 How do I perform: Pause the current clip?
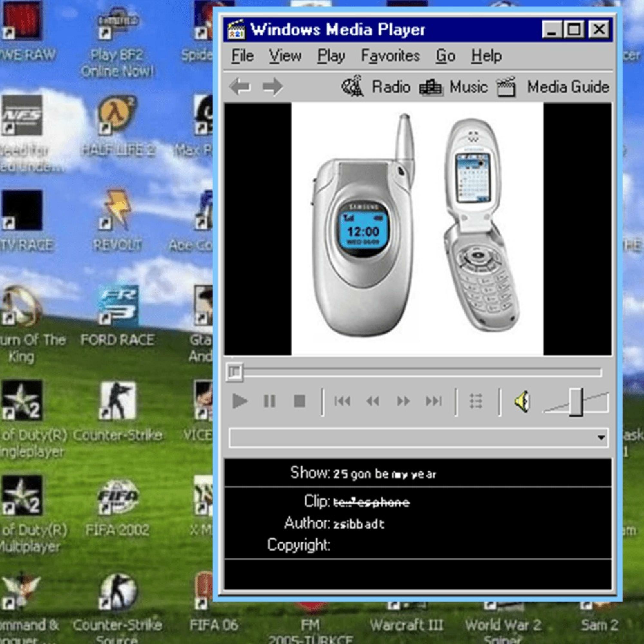[x=269, y=401]
